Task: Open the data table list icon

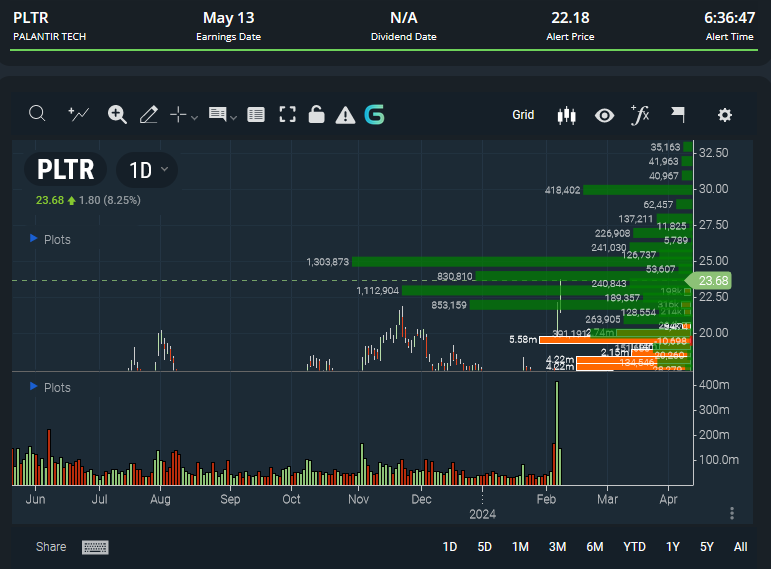Action: pos(256,115)
